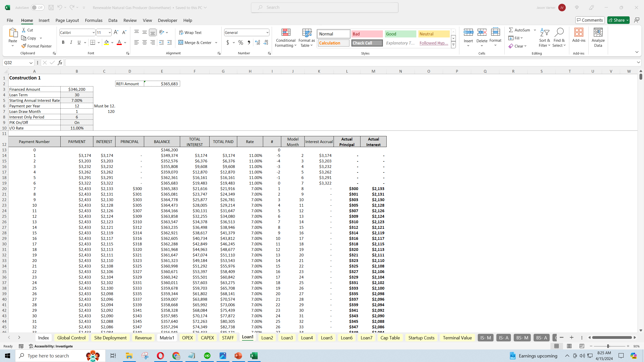Expand Format as Table menu
644x362 pixels.
coord(307,38)
